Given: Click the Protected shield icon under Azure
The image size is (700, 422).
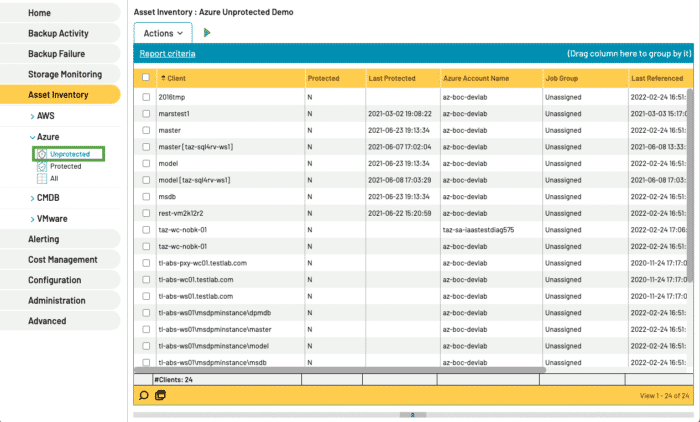Looking at the screenshot, I should pyautogui.click(x=42, y=167).
